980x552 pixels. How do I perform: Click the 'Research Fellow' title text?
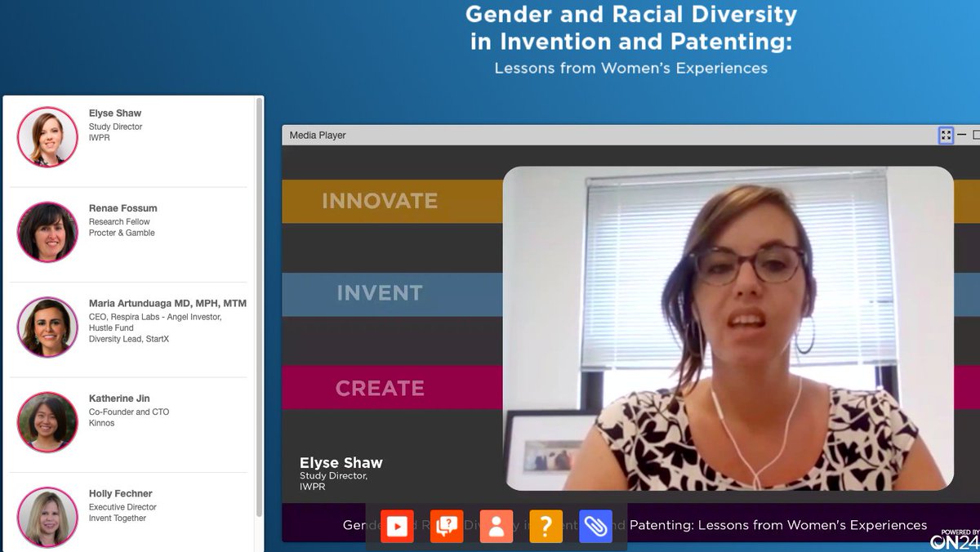point(119,221)
